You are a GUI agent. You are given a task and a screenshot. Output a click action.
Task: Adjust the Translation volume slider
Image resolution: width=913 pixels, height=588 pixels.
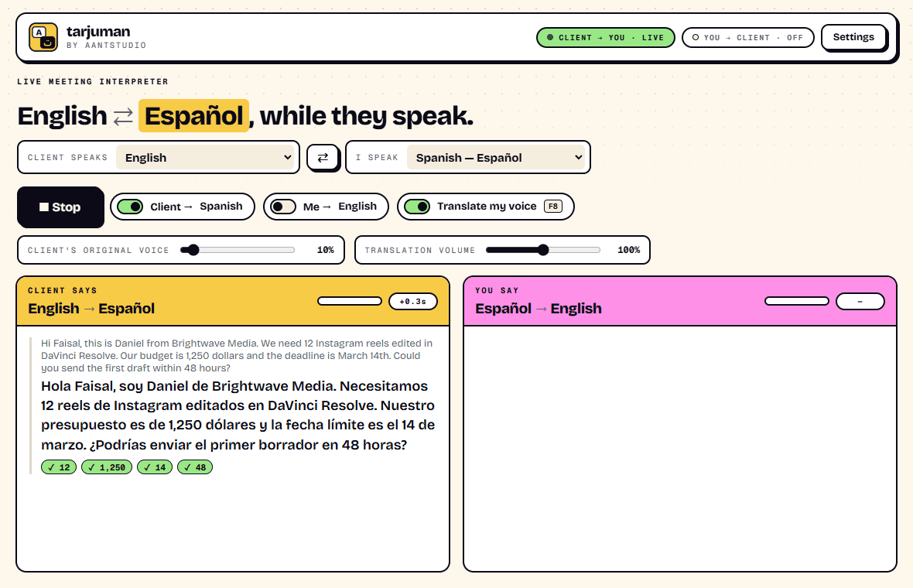point(542,250)
